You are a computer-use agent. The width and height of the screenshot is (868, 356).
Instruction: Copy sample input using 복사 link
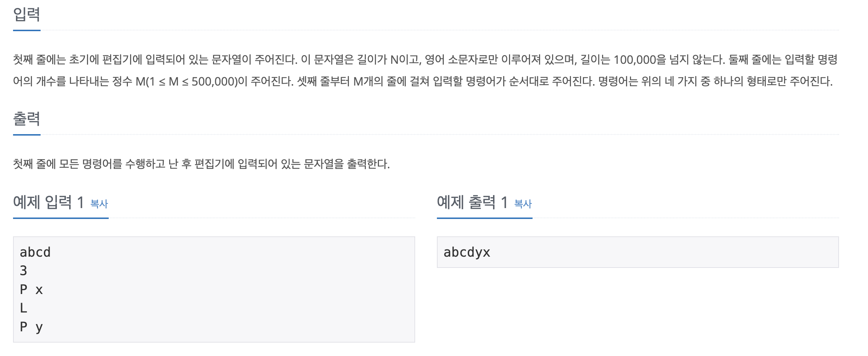[x=99, y=204]
